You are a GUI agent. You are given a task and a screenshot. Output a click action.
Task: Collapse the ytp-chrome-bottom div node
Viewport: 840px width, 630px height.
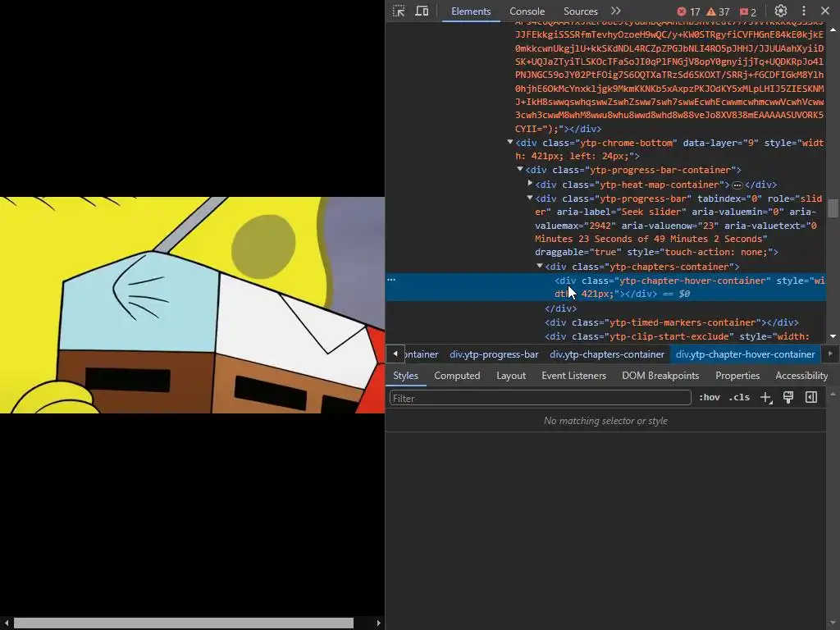pyautogui.click(x=510, y=142)
